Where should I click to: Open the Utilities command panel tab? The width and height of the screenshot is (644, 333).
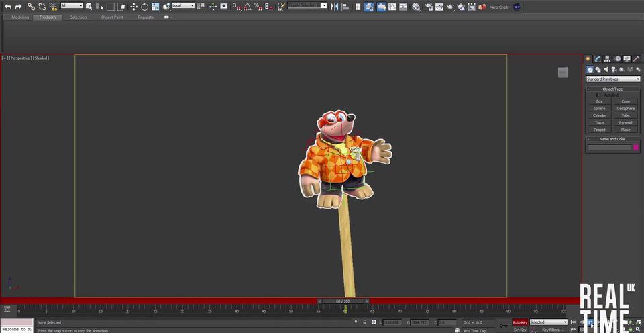tap(636, 59)
